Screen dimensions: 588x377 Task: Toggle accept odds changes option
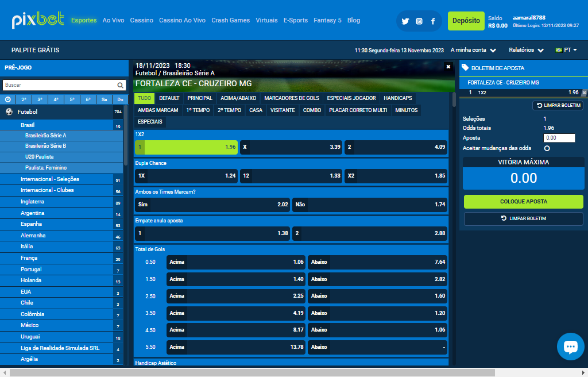547,148
